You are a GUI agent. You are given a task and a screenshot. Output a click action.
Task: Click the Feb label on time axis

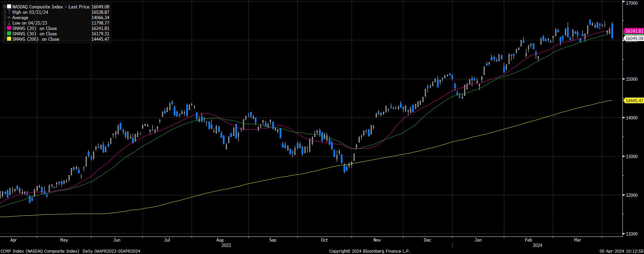(528, 240)
